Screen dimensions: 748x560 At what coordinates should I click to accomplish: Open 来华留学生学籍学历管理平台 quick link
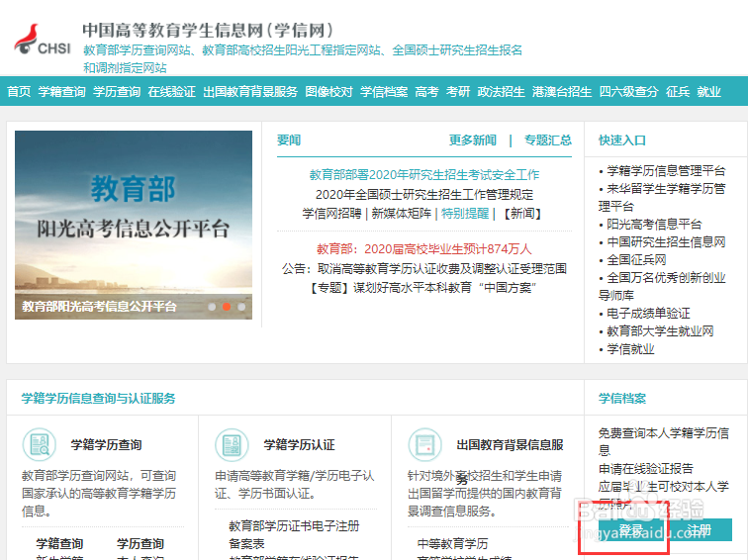pyautogui.click(x=662, y=198)
